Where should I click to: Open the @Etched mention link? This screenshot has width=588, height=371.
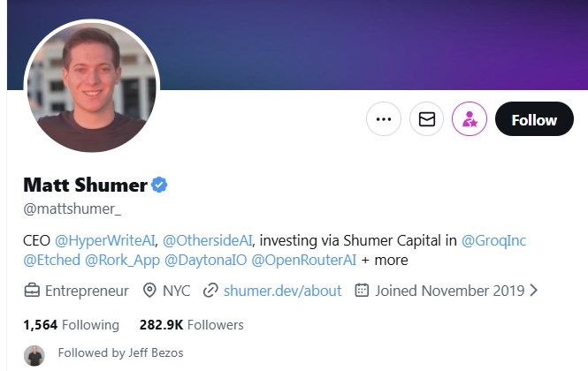coord(50,261)
